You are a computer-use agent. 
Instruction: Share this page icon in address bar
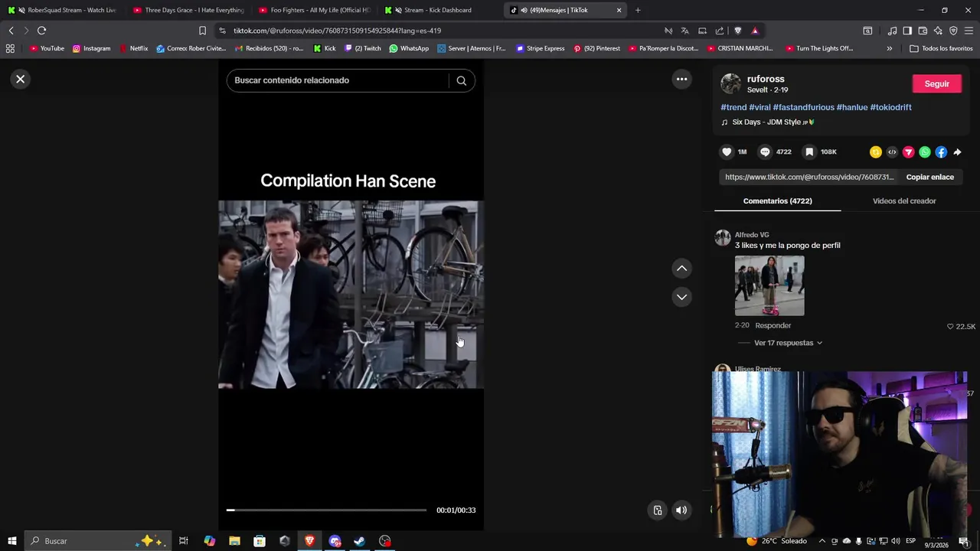click(720, 31)
